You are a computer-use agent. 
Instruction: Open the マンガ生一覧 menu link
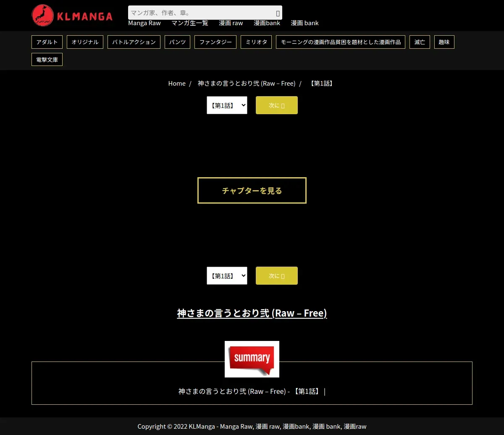tap(190, 23)
